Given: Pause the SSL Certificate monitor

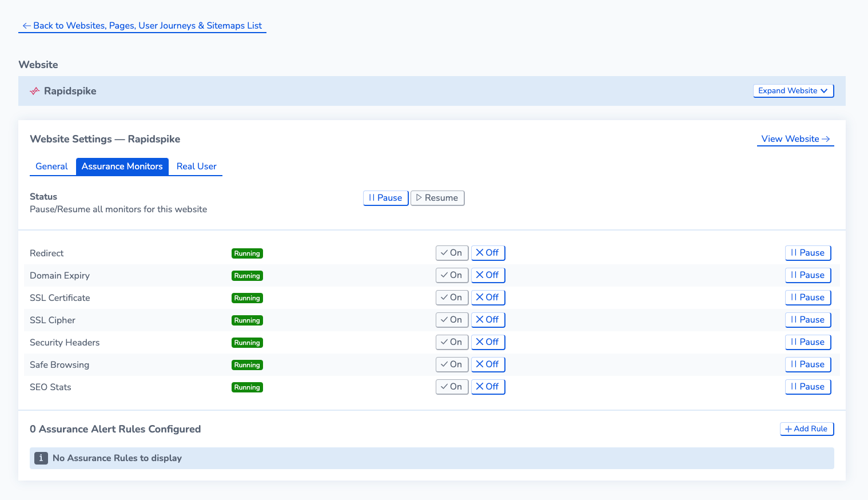Looking at the screenshot, I should tap(808, 297).
